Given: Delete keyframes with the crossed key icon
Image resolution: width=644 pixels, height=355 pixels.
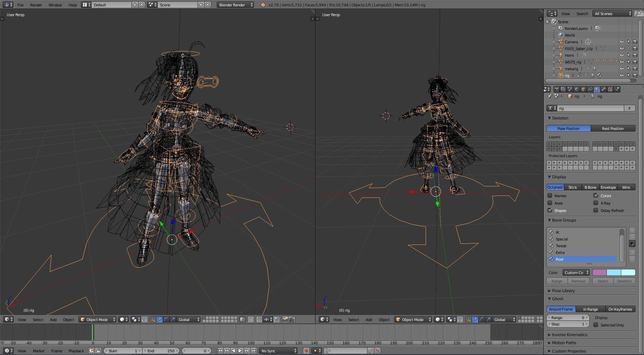Looking at the screenshot, I should pyautogui.click(x=378, y=351).
